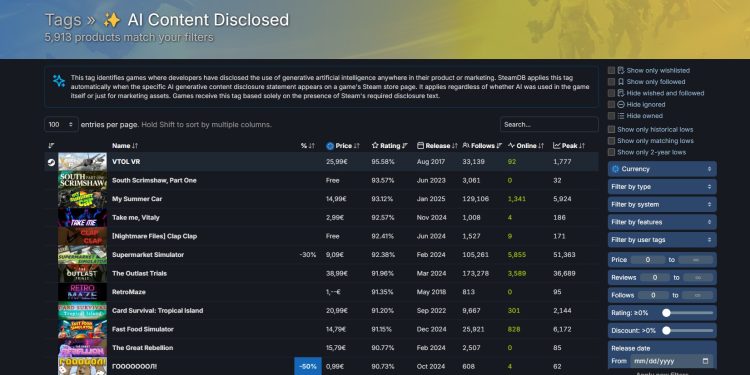Click the -50% discount badge

pos(308,366)
